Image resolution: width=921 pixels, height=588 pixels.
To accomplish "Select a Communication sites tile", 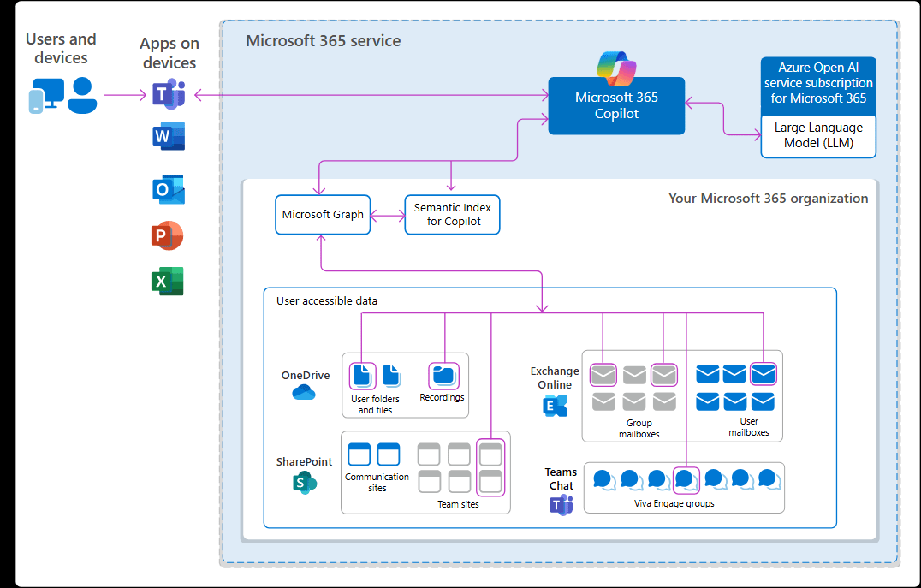I will [x=360, y=454].
